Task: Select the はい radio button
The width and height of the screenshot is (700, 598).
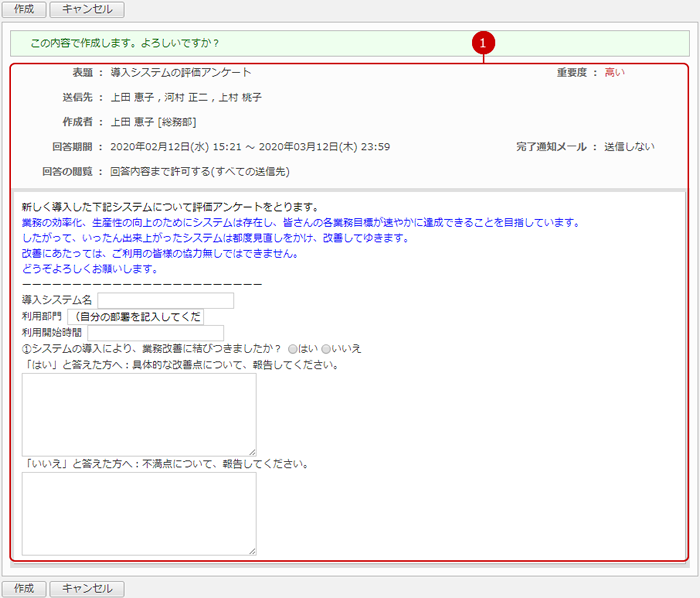Action: [x=293, y=348]
